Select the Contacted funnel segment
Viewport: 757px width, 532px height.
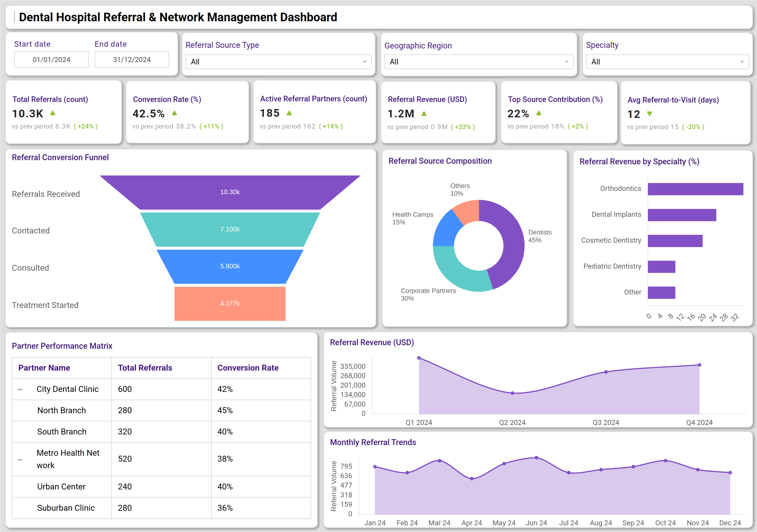click(x=230, y=229)
